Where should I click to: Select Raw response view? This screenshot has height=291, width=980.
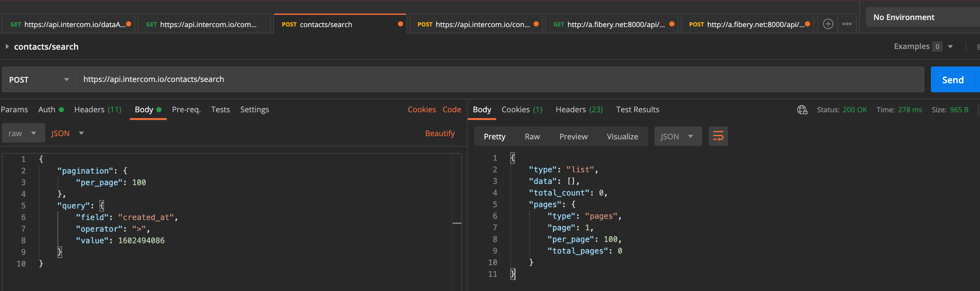click(532, 136)
